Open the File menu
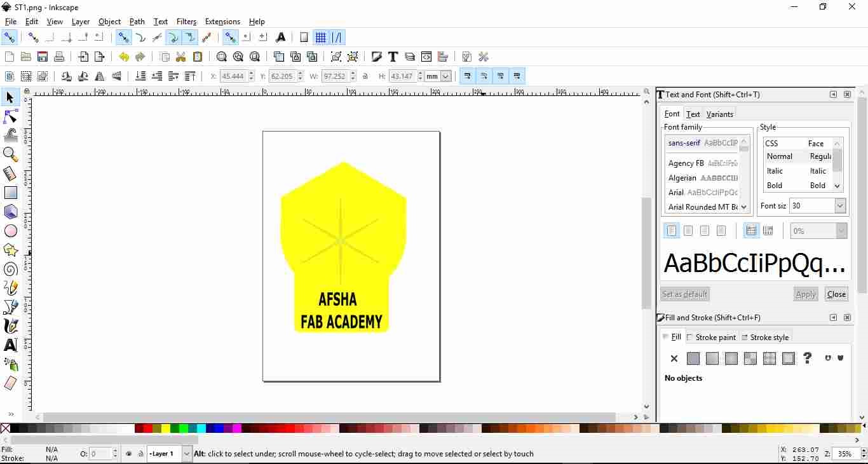 pos(10,22)
